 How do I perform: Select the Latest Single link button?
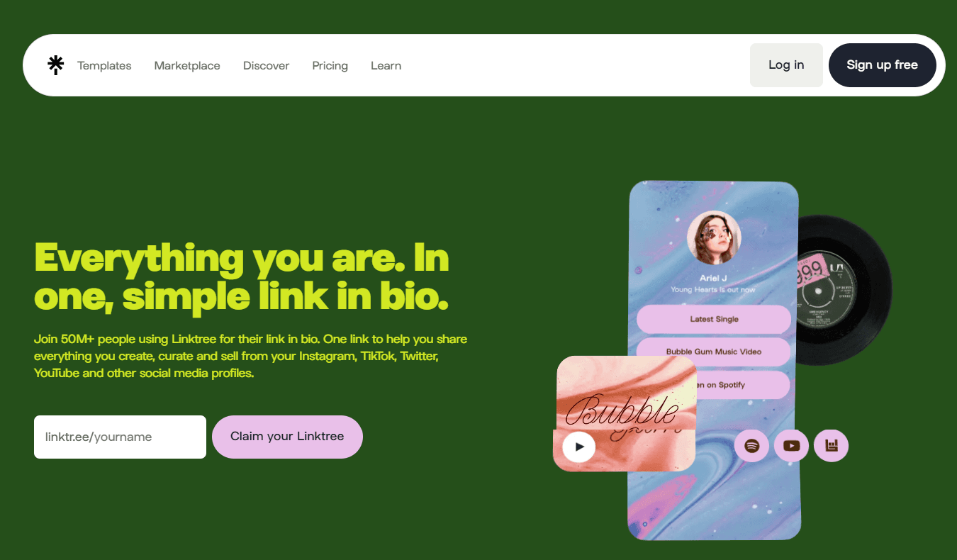(x=714, y=319)
